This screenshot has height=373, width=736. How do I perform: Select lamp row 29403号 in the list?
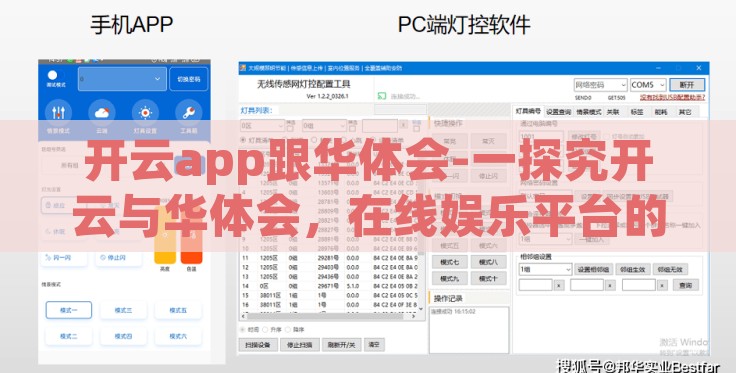point(329,267)
